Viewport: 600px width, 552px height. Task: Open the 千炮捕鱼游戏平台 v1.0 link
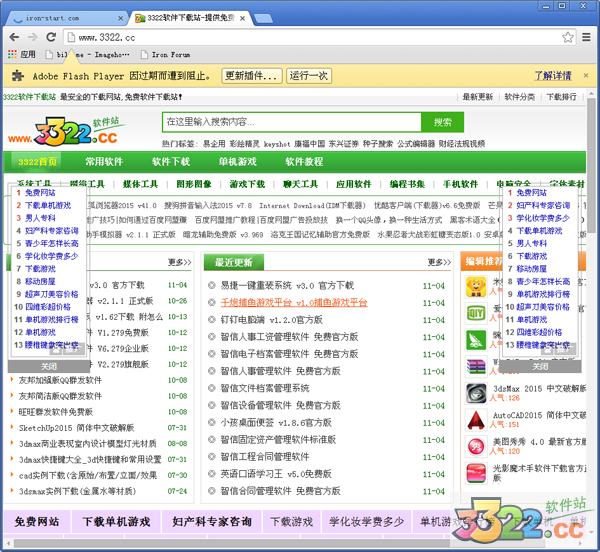click(294, 303)
